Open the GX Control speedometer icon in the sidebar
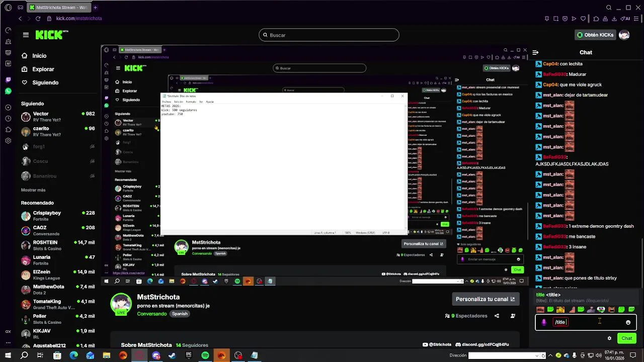644x362 pixels. 8,30
